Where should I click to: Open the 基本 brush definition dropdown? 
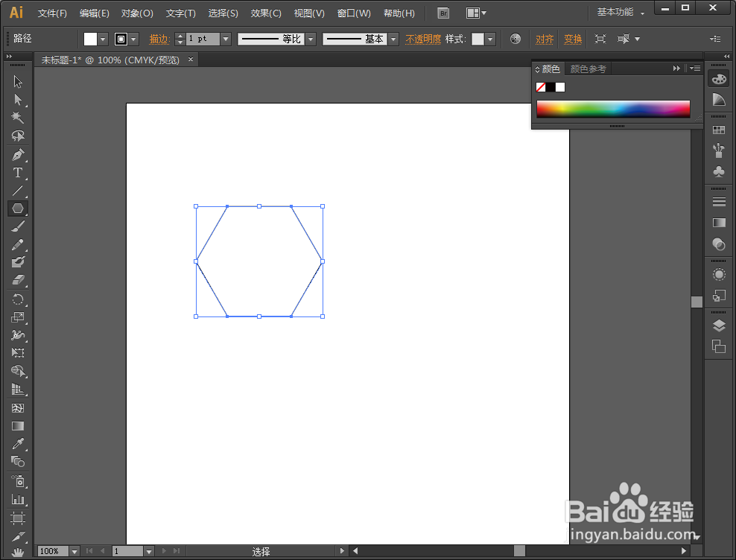tap(394, 39)
